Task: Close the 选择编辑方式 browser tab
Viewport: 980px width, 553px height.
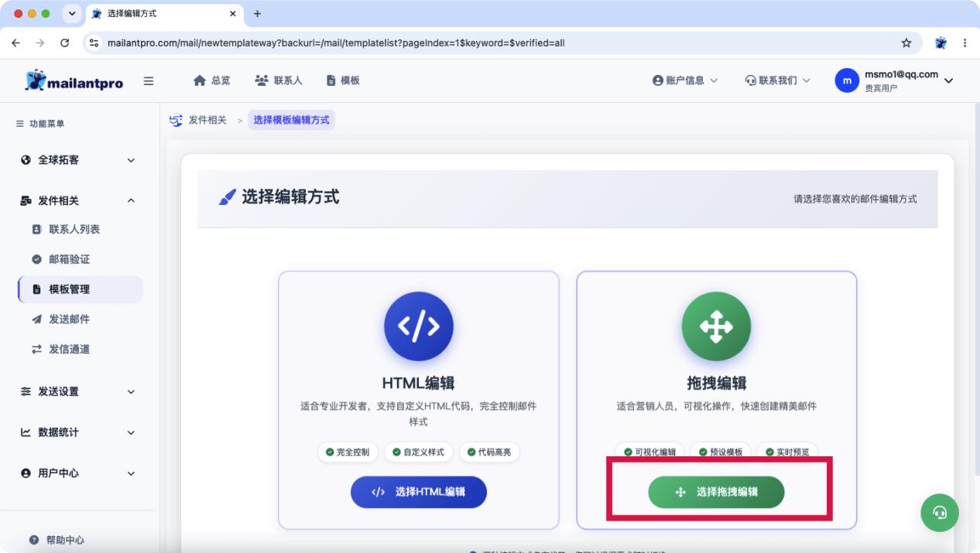Action: [233, 14]
